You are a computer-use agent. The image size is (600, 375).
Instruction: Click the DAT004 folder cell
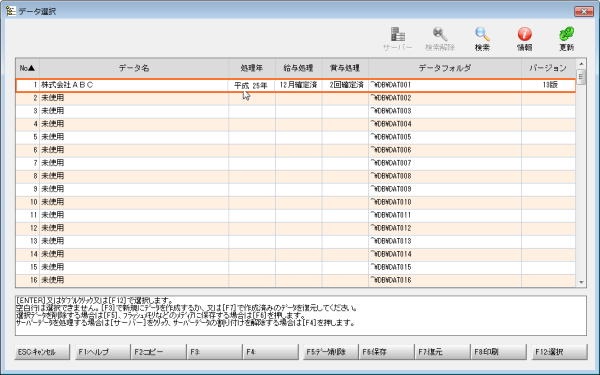click(445, 124)
